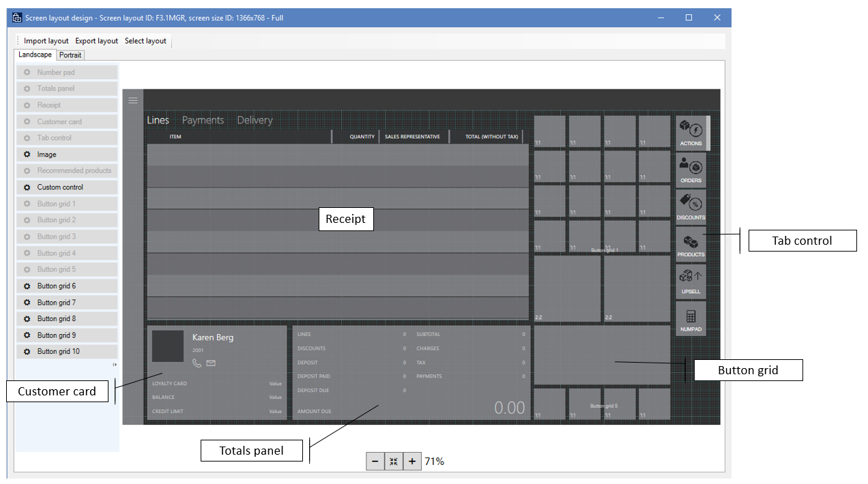Click the NUMPAD icon
This screenshot has height=484, width=868.
click(x=691, y=318)
